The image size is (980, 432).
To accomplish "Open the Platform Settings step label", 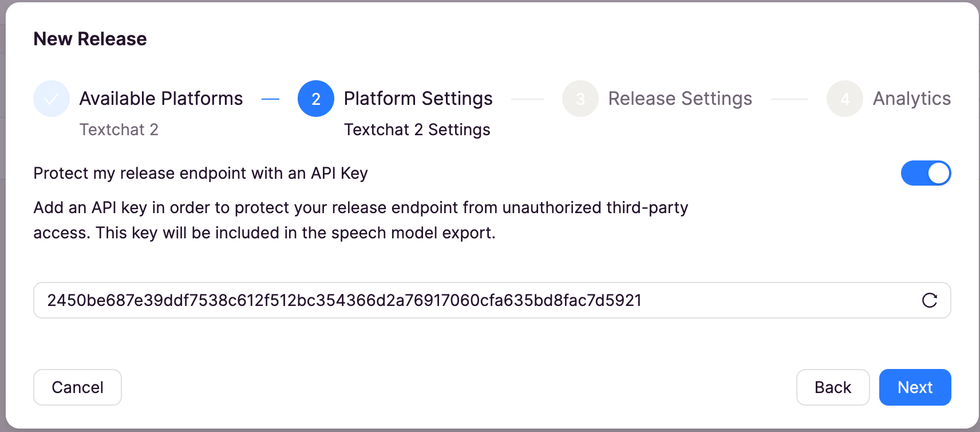I will [x=418, y=99].
